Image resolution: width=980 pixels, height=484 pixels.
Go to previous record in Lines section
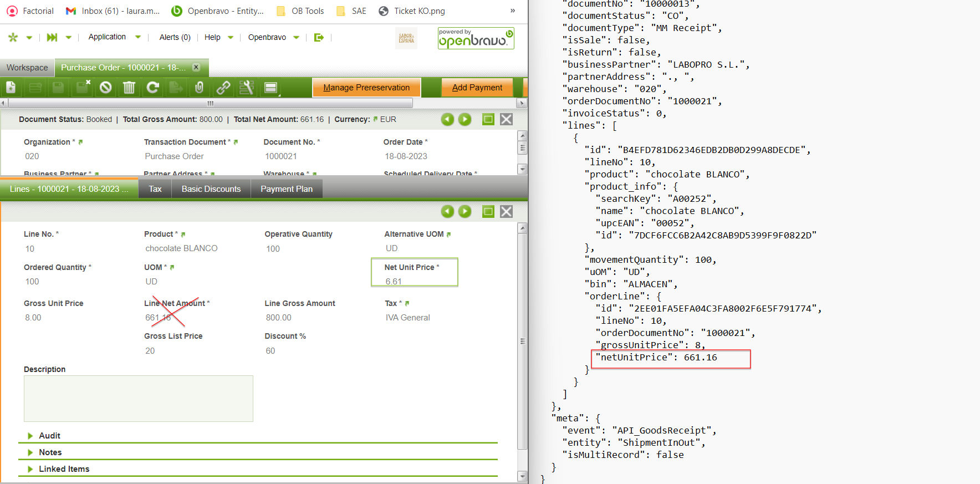pyautogui.click(x=447, y=211)
